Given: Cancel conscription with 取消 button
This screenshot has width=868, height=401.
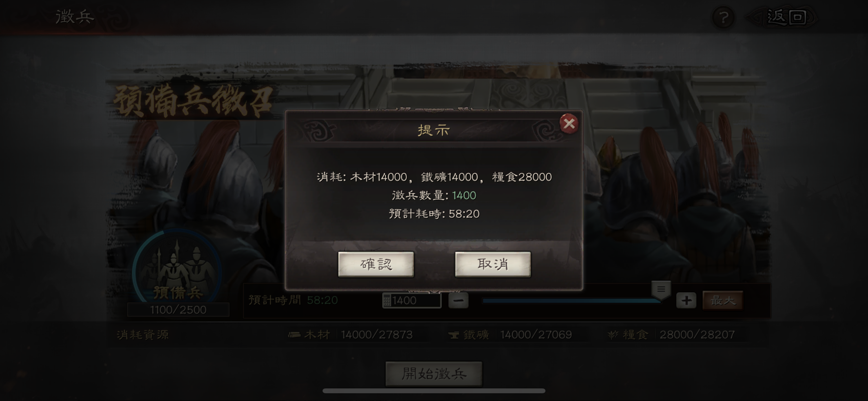Looking at the screenshot, I should coord(493,264).
